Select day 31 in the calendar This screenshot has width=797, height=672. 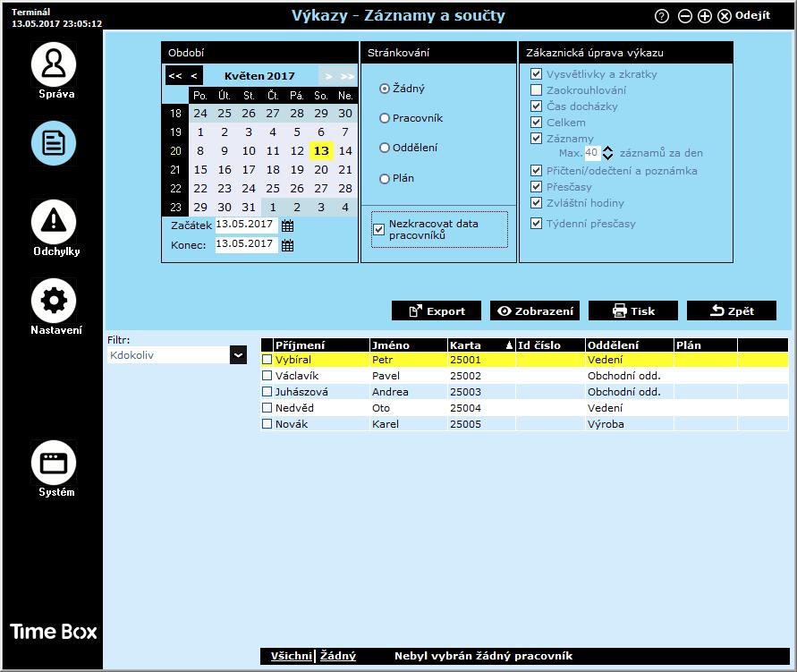click(249, 208)
